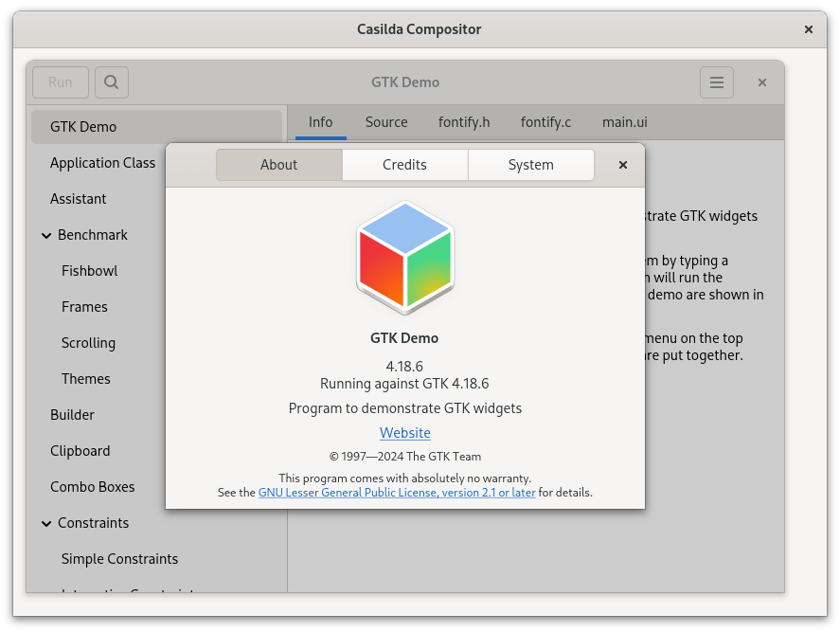Click the GTK Demo cube logo
Screen dimensions: 840x632
tap(405, 258)
